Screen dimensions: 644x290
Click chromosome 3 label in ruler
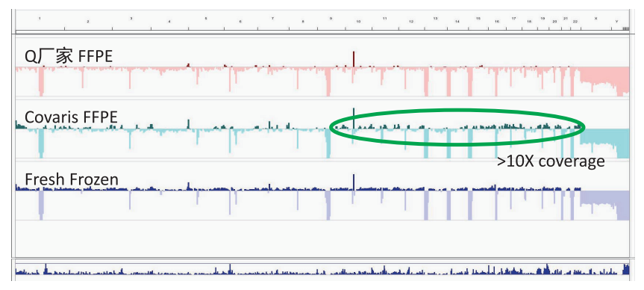pos(131,19)
